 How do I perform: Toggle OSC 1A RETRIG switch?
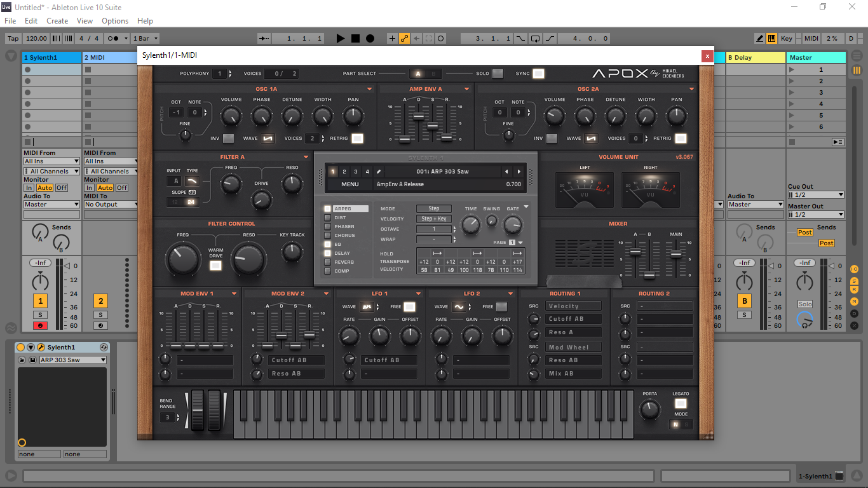[357, 139]
